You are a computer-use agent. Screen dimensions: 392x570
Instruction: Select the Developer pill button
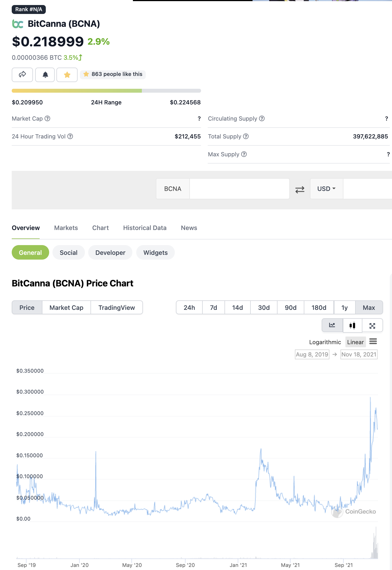tap(110, 253)
